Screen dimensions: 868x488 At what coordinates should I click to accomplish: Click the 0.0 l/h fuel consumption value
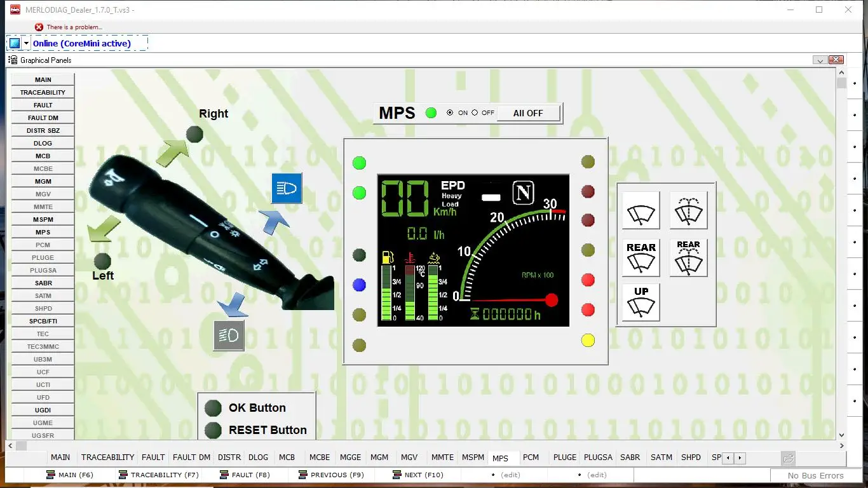(x=425, y=234)
